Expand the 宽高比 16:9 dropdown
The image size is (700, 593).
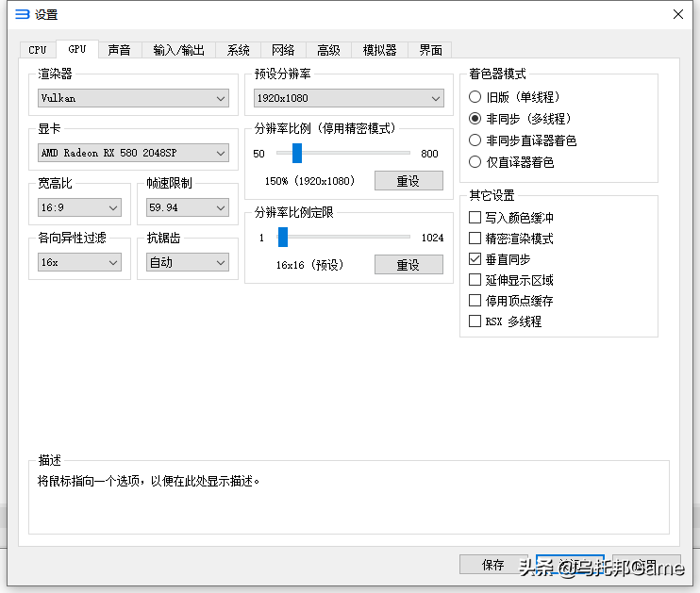pyautogui.click(x=79, y=207)
